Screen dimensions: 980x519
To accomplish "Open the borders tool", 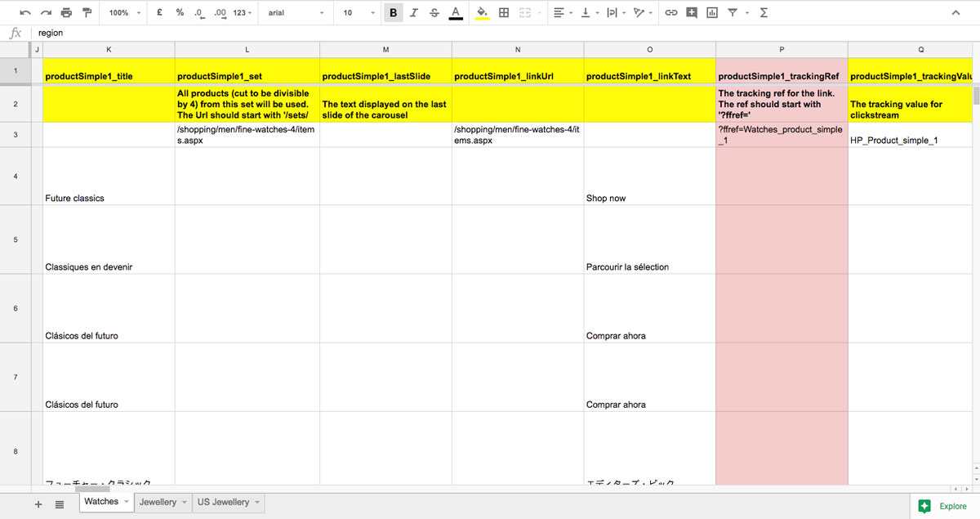I will click(504, 13).
